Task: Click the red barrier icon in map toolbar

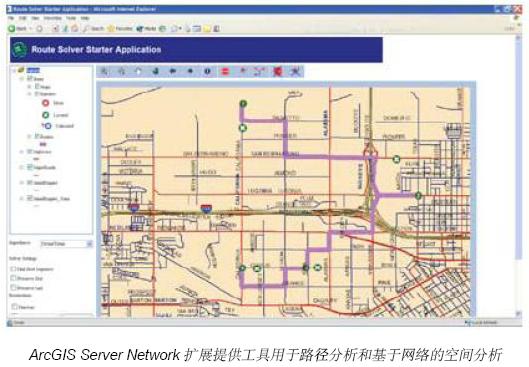Action: (x=225, y=71)
